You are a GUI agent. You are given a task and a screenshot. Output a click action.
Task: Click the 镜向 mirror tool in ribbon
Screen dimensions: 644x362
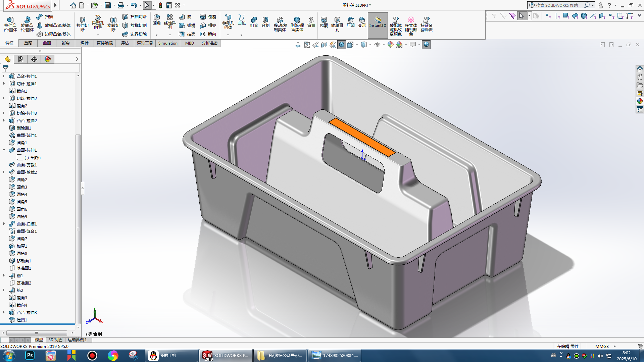(x=208, y=34)
